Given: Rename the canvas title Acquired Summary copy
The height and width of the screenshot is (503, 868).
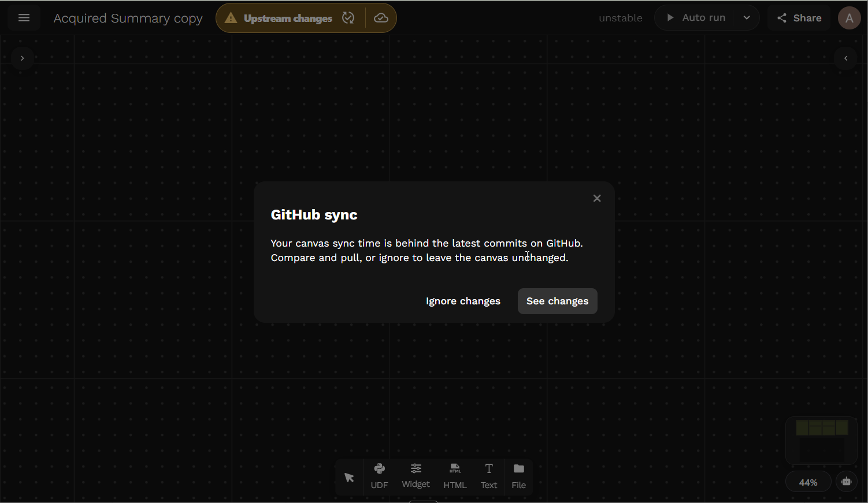Looking at the screenshot, I should tap(128, 18).
